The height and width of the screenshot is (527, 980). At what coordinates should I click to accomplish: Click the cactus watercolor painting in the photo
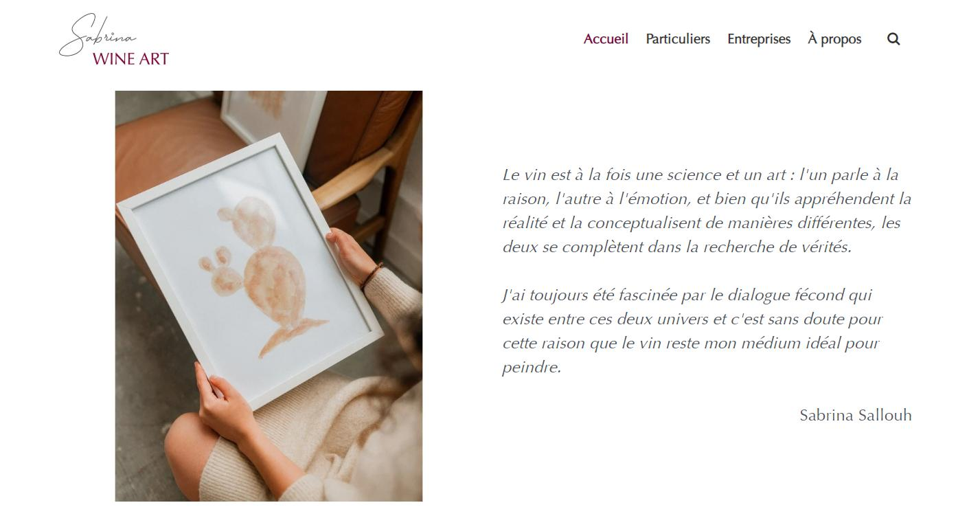click(x=258, y=275)
